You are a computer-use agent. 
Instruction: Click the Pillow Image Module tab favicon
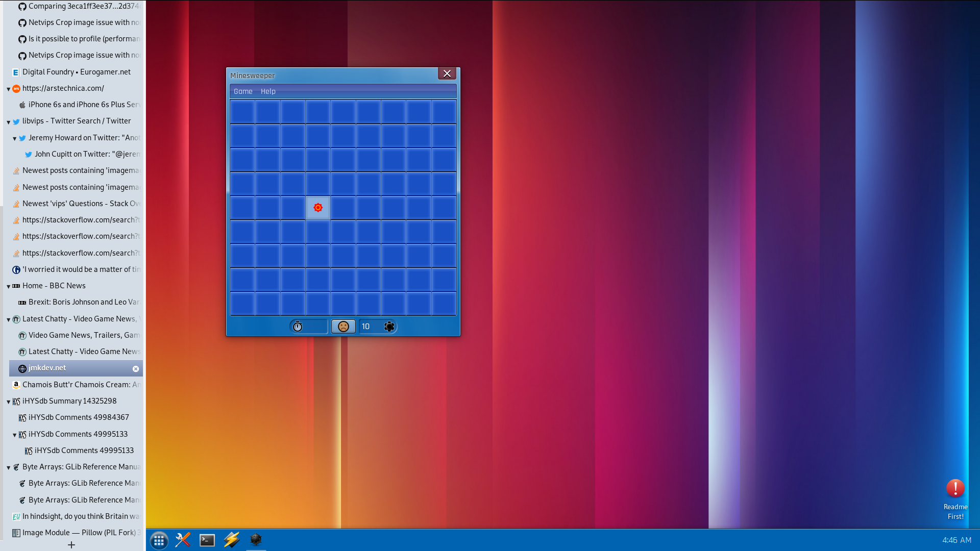[x=16, y=533]
